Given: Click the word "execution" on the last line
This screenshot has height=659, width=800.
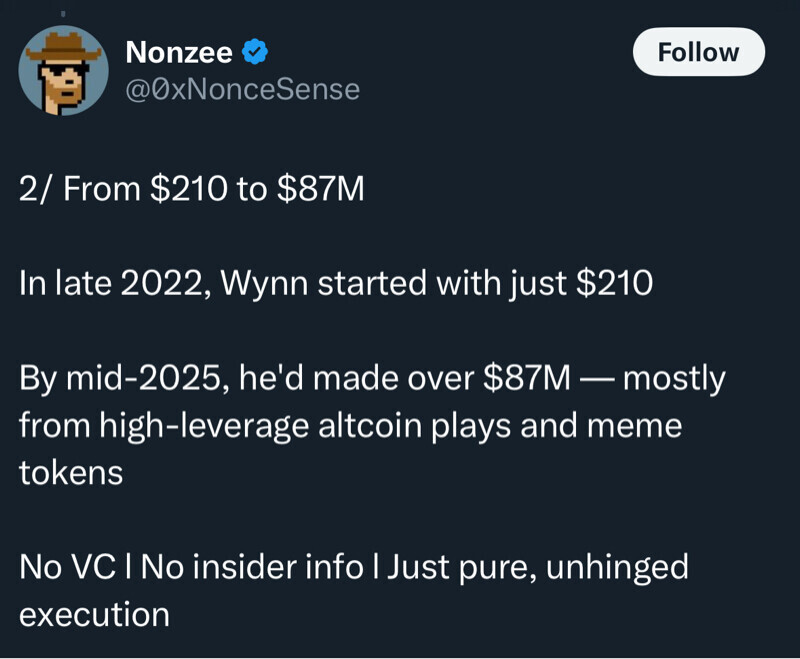Looking at the screenshot, I should coord(94,614).
